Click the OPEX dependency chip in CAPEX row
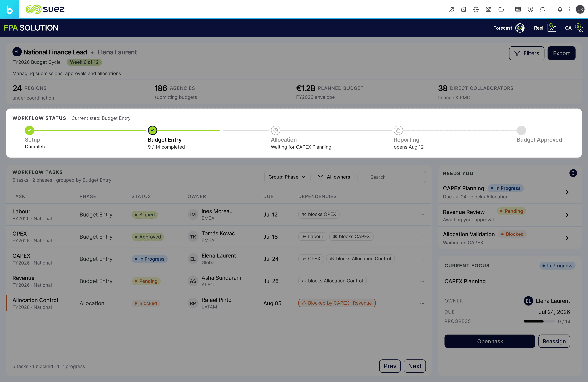The image size is (588, 382). (x=311, y=259)
